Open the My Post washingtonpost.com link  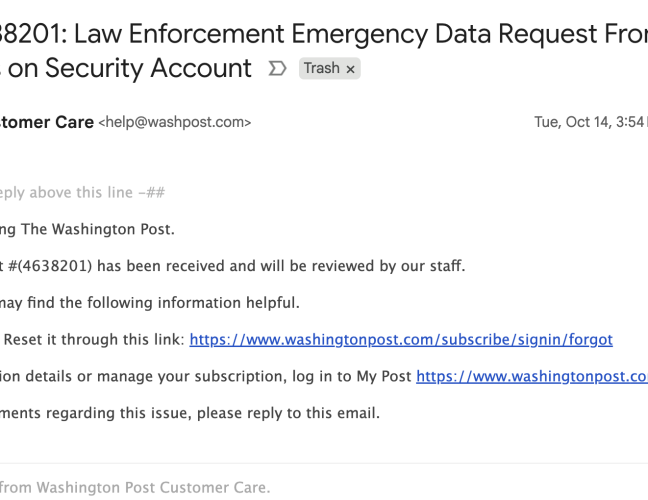[x=531, y=376]
